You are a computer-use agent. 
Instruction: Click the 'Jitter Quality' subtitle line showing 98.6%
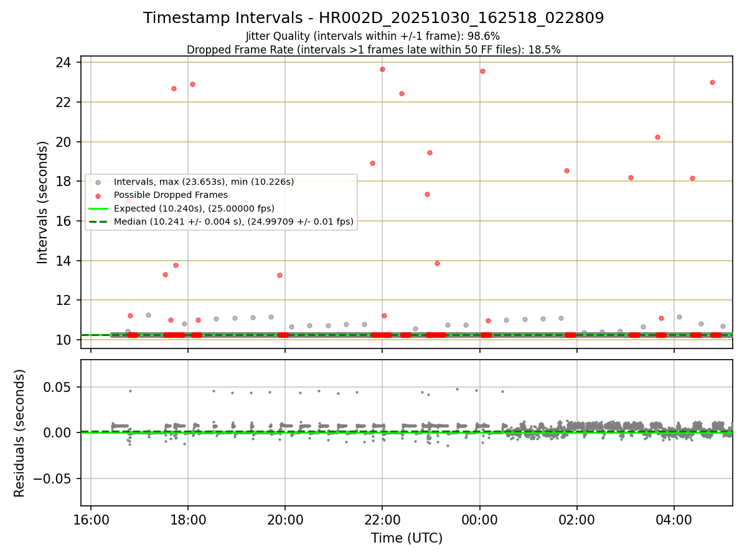tap(373, 36)
